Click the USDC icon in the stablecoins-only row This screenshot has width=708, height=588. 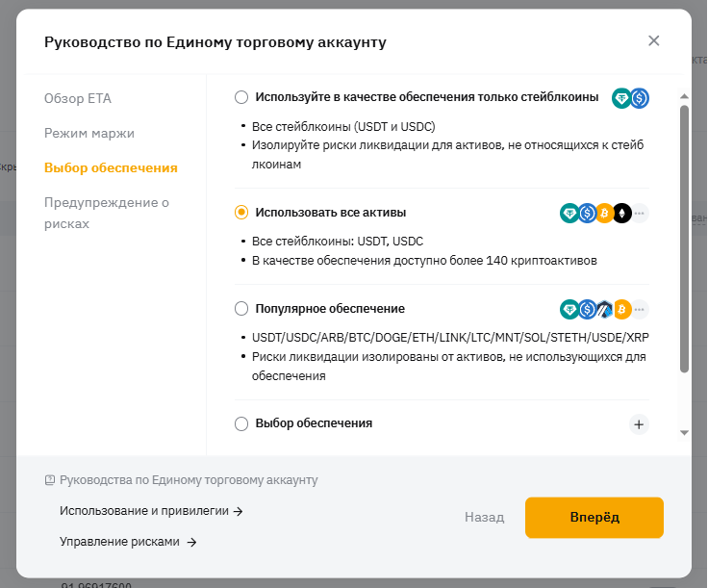[x=639, y=97]
